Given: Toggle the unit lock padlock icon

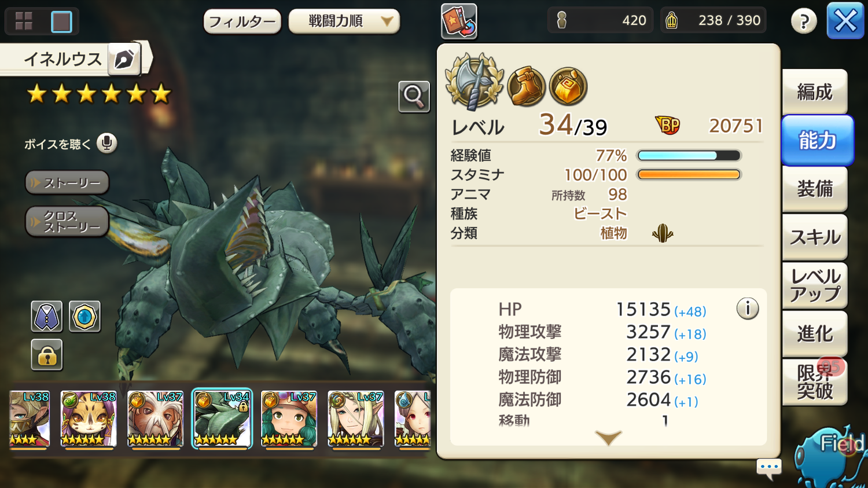Looking at the screenshot, I should [x=47, y=355].
